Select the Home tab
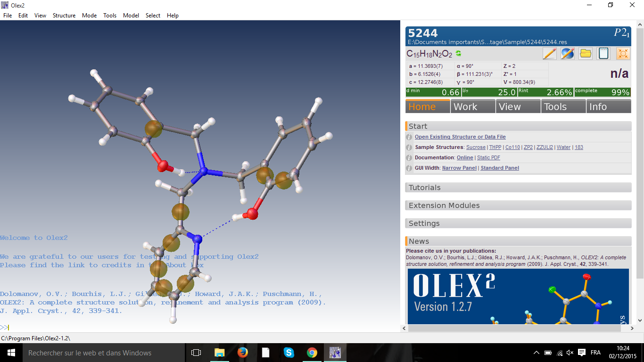This screenshot has height=362, width=644. pos(428,107)
